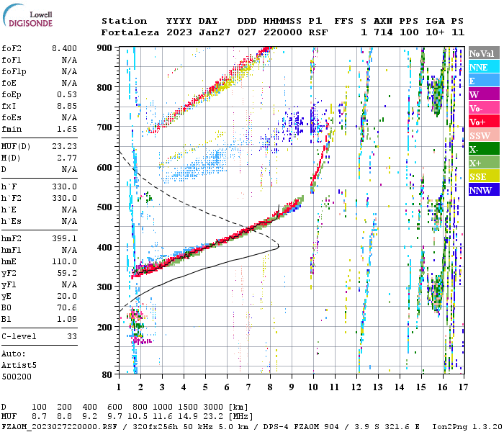
Task: Click the FZA0M_2023027220000.RSF filename
Action: point(60,427)
